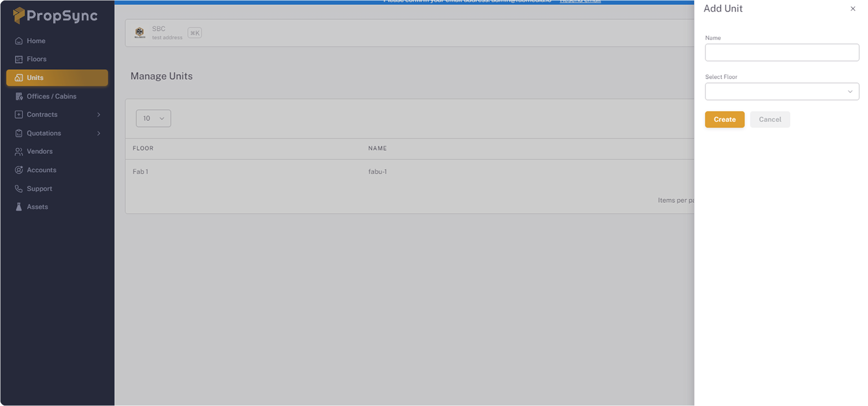
Task: Close the Add Unit panel
Action: (x=853, y=9)
